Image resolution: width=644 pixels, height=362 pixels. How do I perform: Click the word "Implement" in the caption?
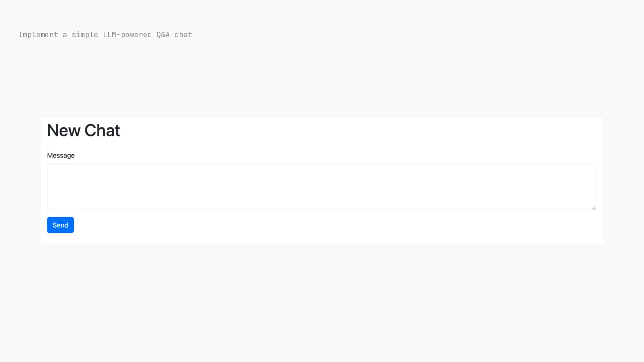(38, 34)
